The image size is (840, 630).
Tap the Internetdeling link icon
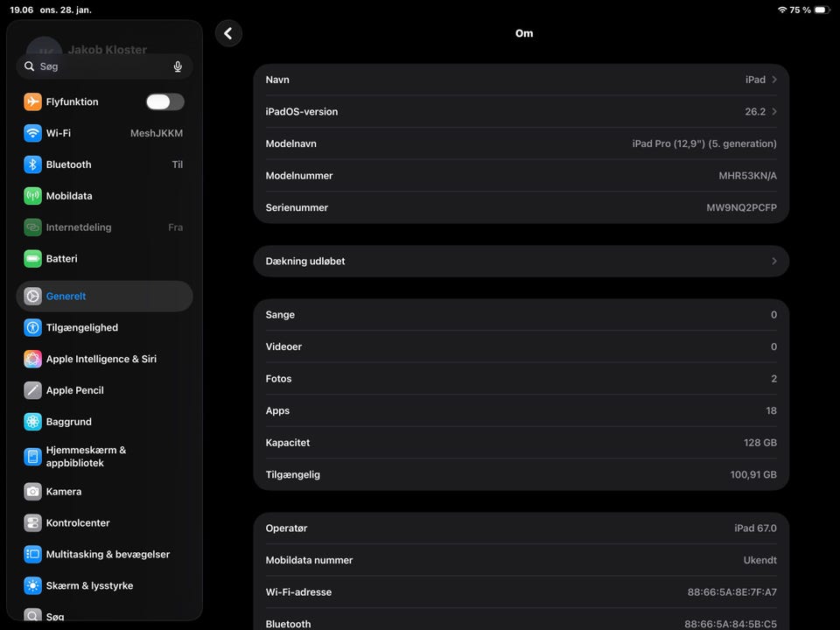32,227
